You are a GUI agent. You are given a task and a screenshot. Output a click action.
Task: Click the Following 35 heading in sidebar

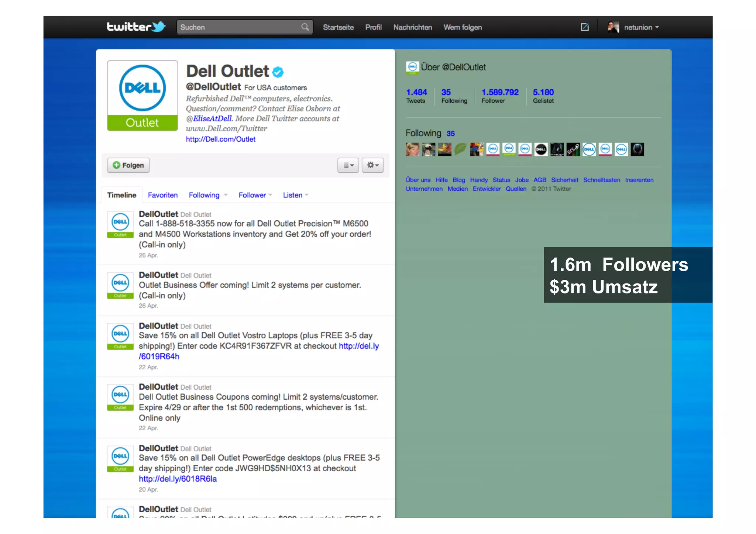point(430,133)
